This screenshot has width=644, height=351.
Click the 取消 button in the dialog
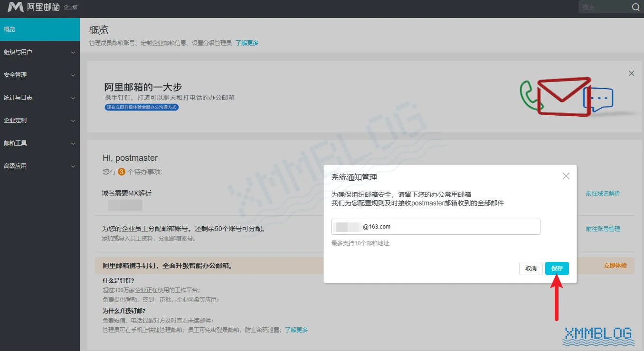pos(530,268)
